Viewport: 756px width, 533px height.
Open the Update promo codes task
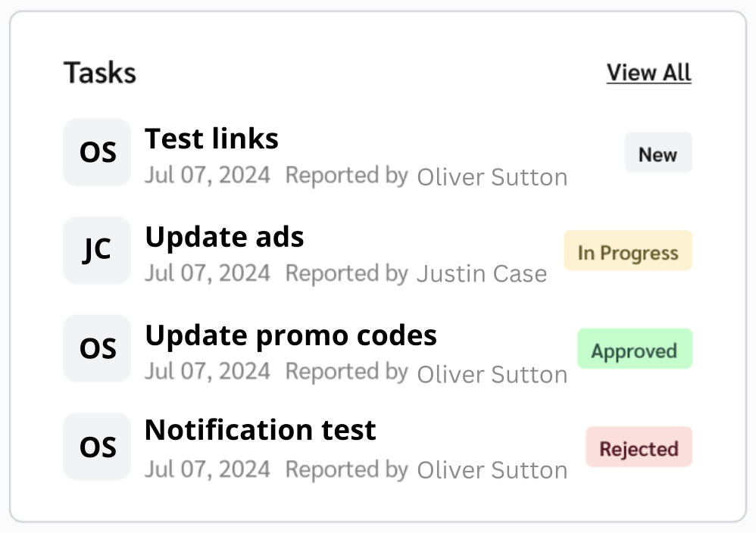(291, 335)
